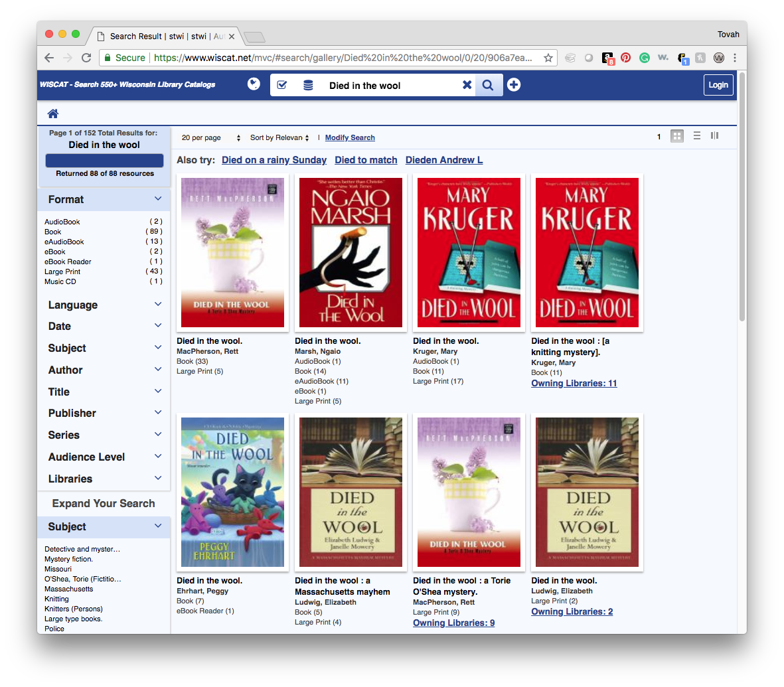Viewport: 784px width, 687px height.
Task: Click the Login button
Action: (718, 84)
